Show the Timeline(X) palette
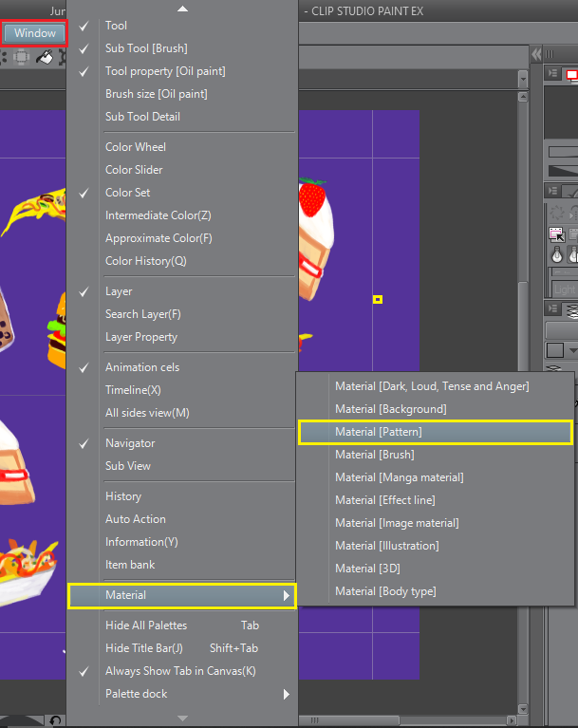Screen dimensions: 578x728 click(181, 390)
